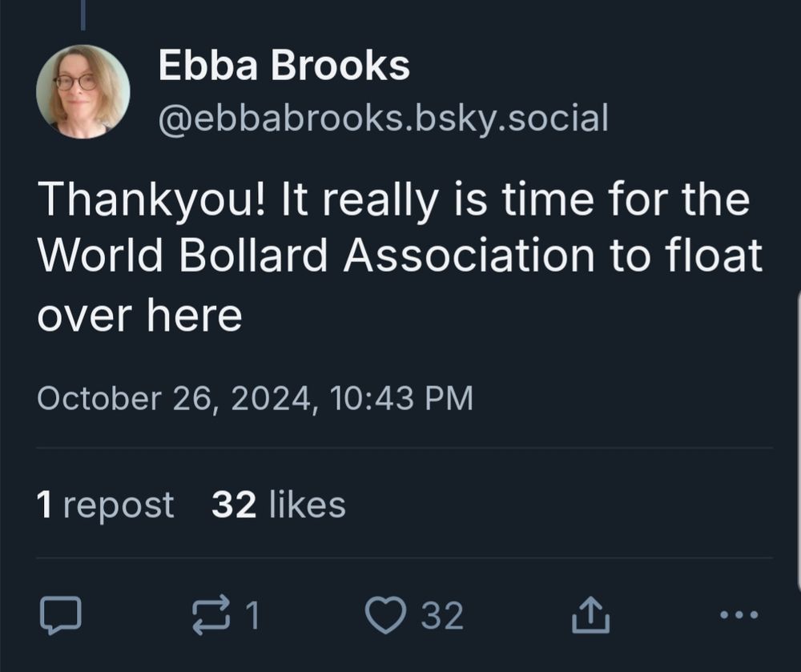
Task: Click the share icon to copy link
Action: coord(590,613)
